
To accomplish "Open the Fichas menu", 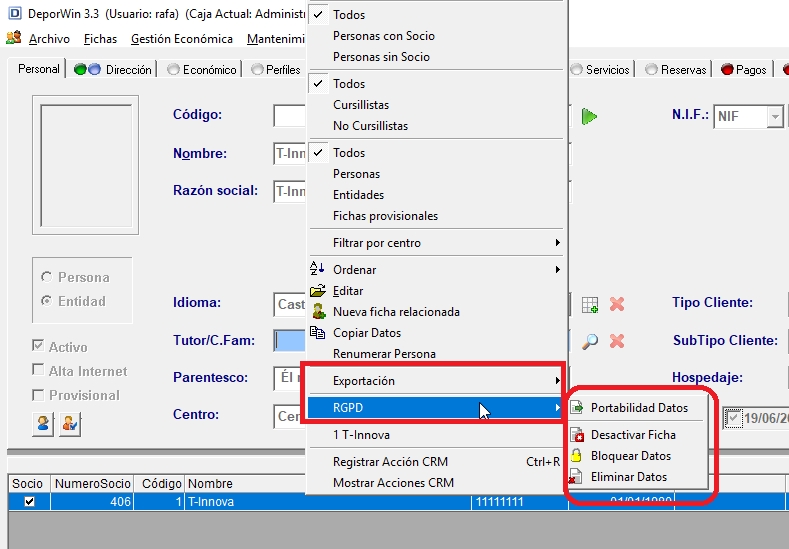I will pyautogui.click(x=100, y=39).
